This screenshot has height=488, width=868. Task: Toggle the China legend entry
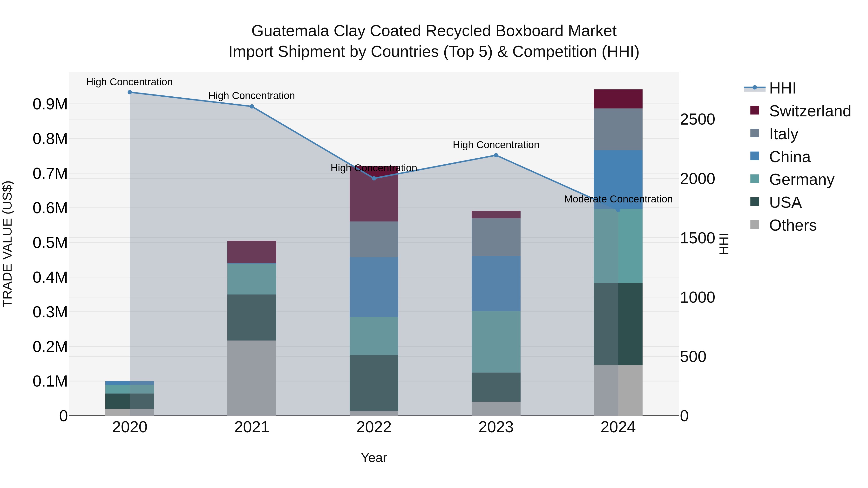[780, 157]
